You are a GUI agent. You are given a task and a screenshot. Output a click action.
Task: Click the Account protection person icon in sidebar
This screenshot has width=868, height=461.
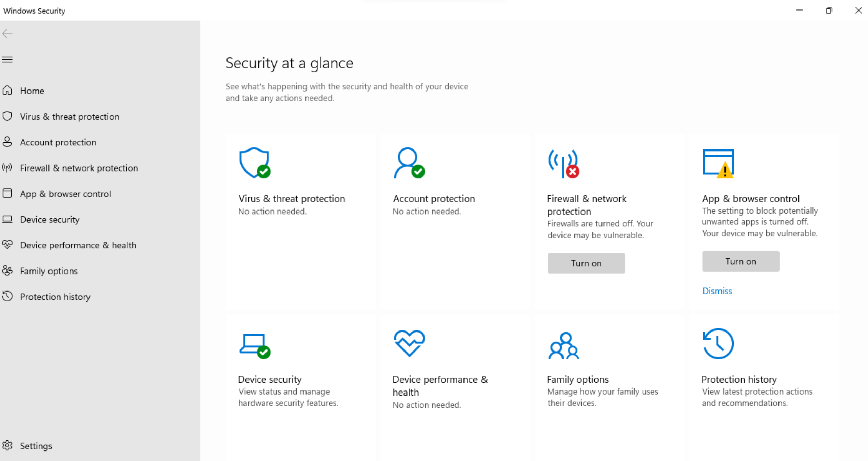coord(7,142)
